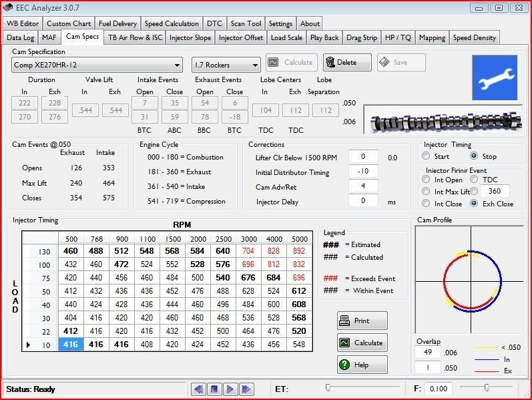Open the Fuel Delivery tab
The image size is (532, 400).
coord(117,23)
